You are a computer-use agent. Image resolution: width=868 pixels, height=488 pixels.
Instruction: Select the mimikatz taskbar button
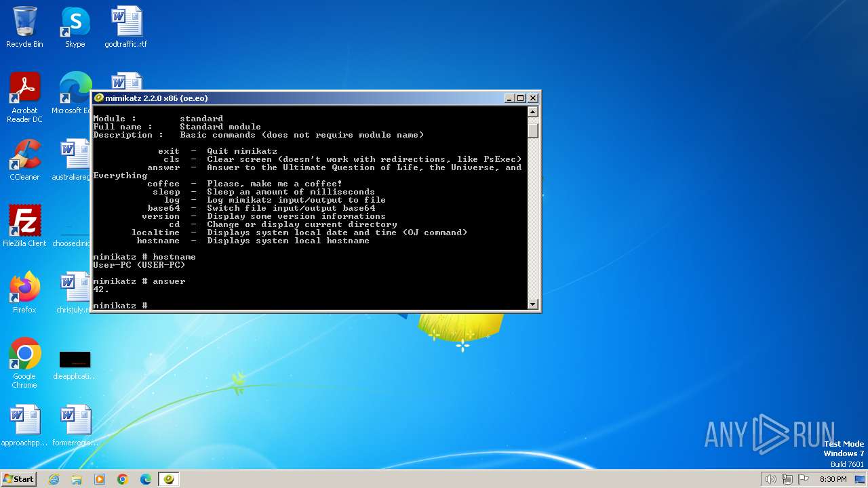pyautogui.click(x=168, y=479)
